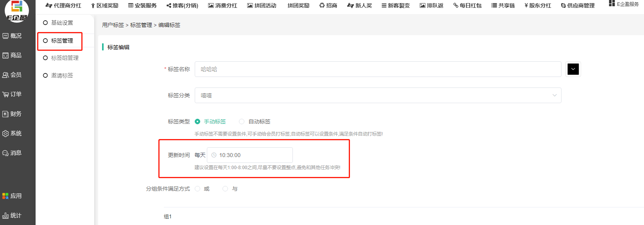Viewport: 644px width, 225px height.
Task: Click the 标签名称 input field
Action: tap(378, 69)
